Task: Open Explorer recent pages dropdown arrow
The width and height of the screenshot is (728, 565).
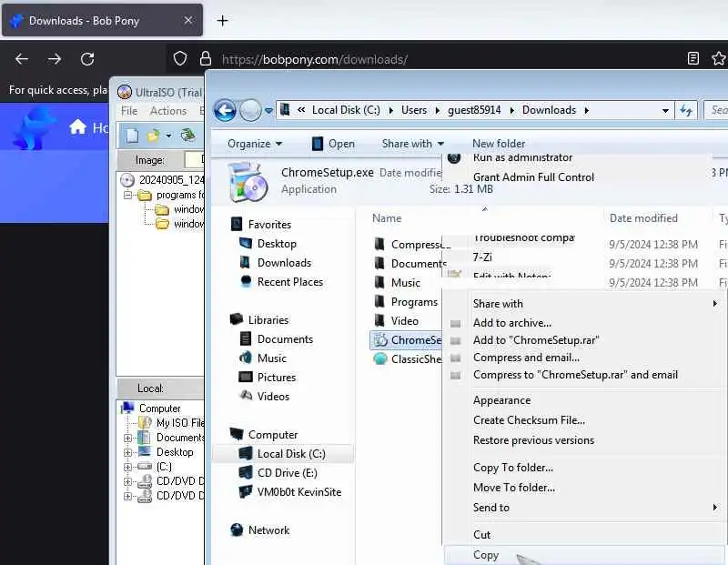Action: pos(268,111)
